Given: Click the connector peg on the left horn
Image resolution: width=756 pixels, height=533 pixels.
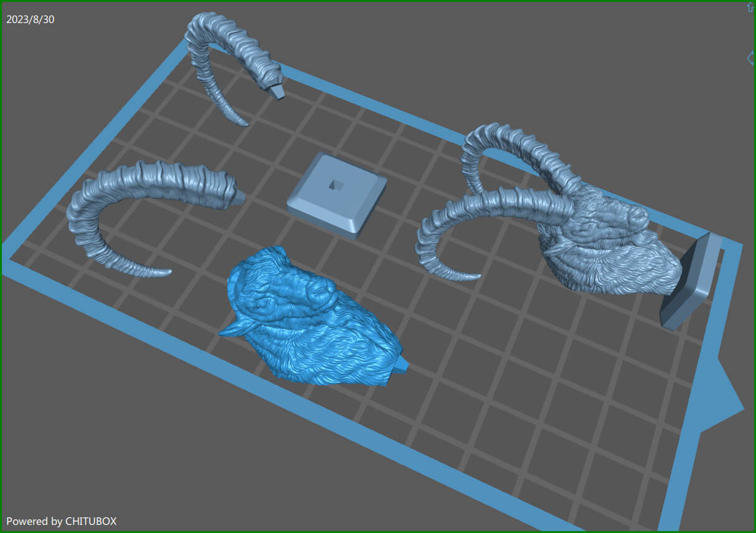Looking at the screenshot, I should 239,198.
